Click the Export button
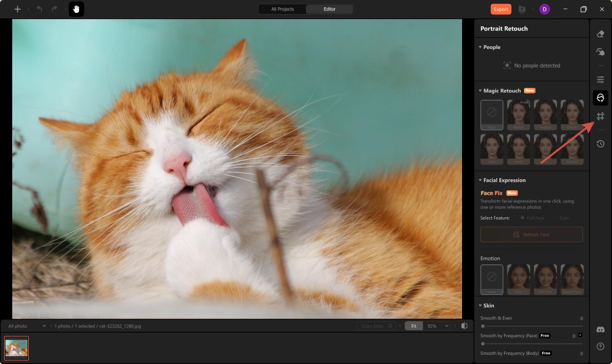Viewport: 612px width, 364px height. 500,9
